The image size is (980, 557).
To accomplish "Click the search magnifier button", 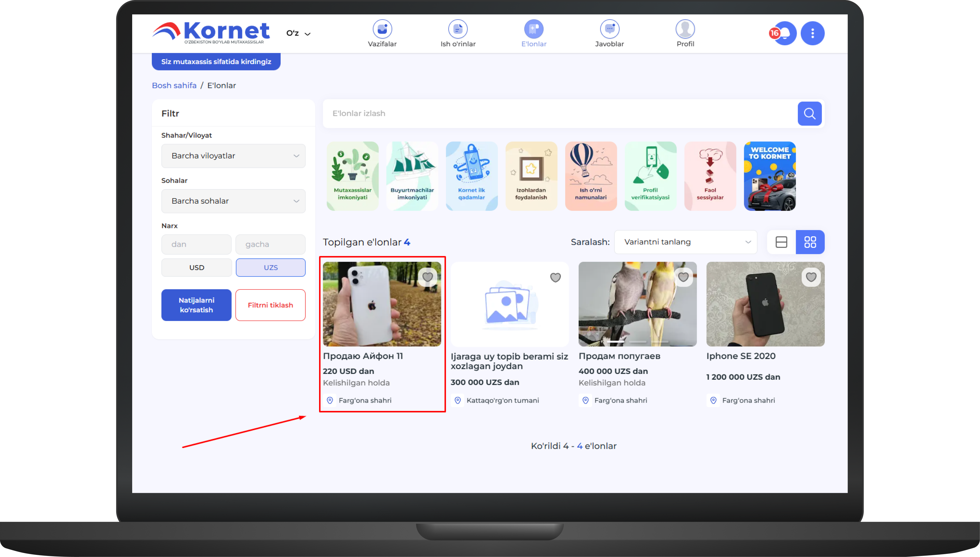I will (809, 114).
